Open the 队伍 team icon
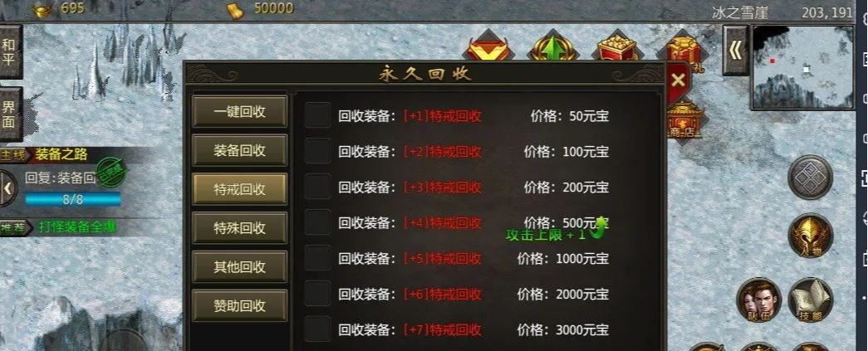868x351 pixels. click(759, 300)
